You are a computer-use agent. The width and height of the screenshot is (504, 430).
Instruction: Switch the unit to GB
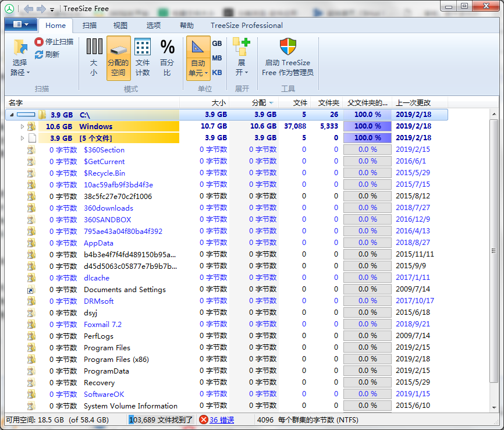(x=216, y=44)
